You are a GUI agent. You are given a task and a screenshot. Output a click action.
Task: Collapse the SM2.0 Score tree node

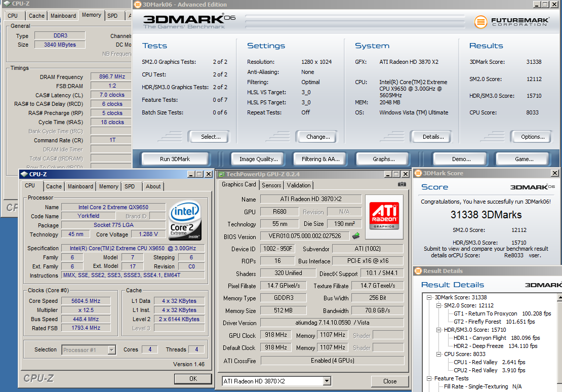point(438,305)
